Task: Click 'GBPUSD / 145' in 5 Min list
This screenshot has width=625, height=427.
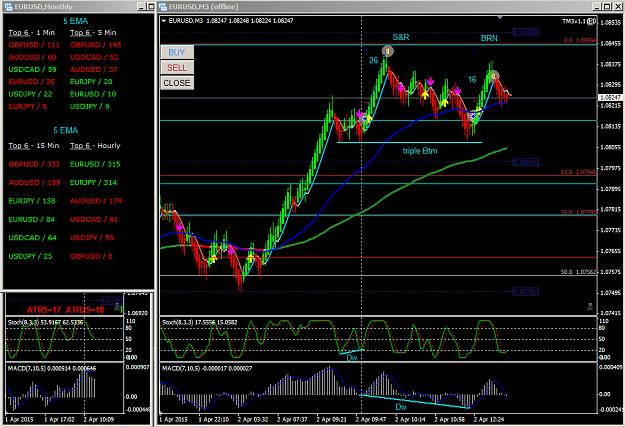Action: (96, 45)
